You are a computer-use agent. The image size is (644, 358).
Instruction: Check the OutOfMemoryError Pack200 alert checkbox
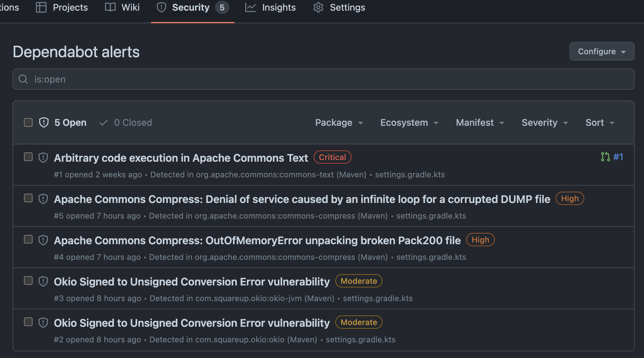click(x=28, y=239)
